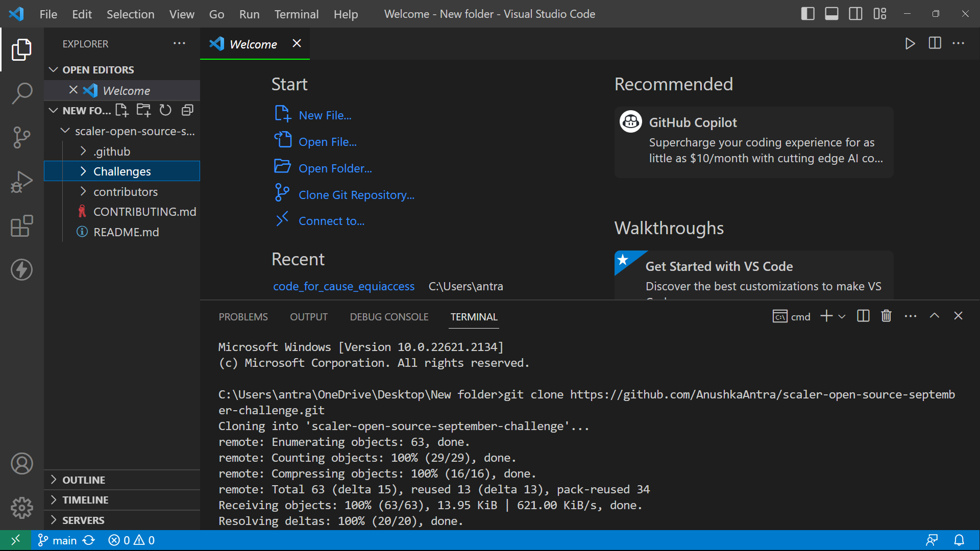Click the New File icon in Explorer toolbar
Image resolution: width=980 pixels, height=551 pixels.
tap(121, 110)
